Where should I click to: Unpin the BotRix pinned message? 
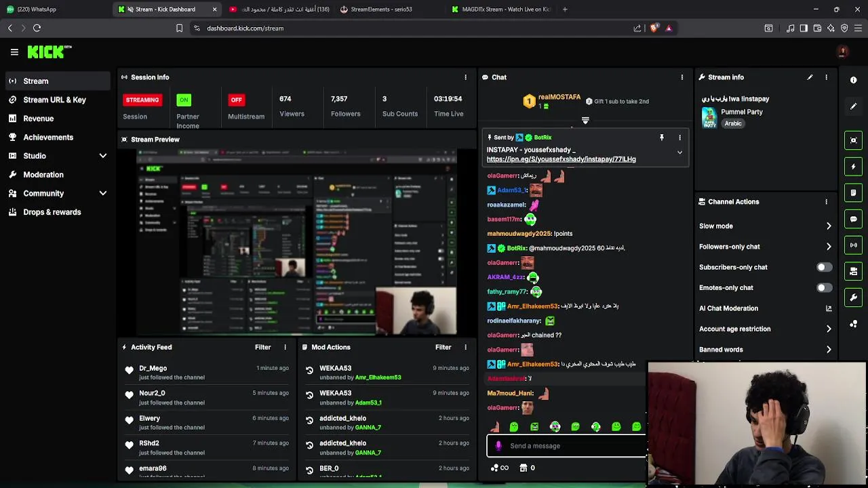click(x=662, y=138)
